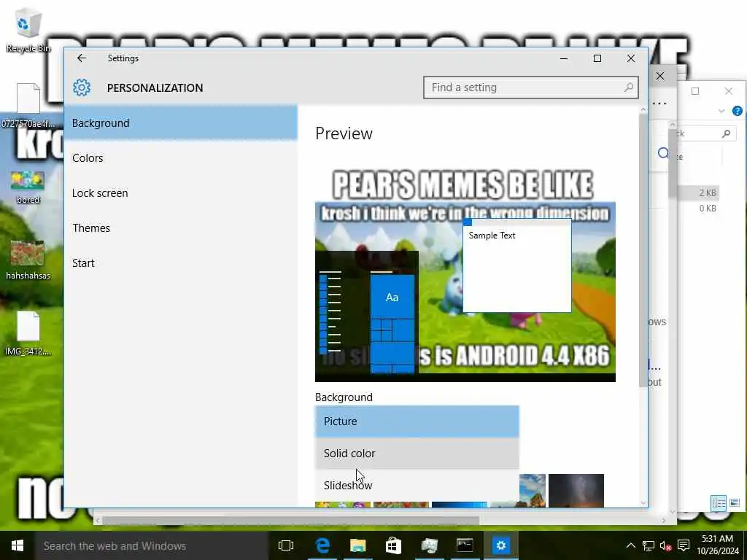The image size is (747, 560).
Task: Click the Settings scrollbar down arrow
Action: pyautogui.click(x=643, y=502)
